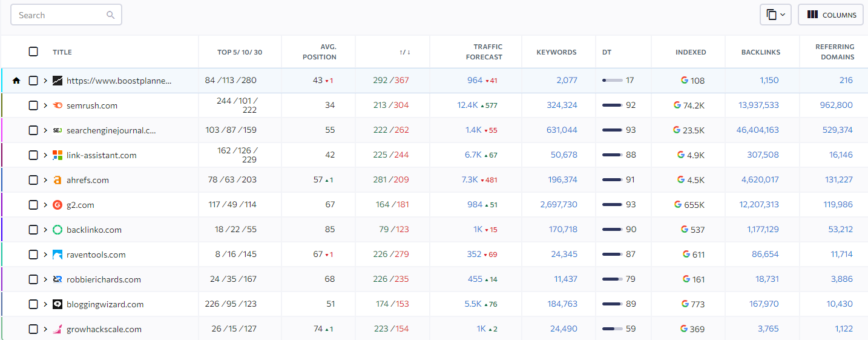
Task: Click the semrush.com favicon icon
Action: pos(58,105)
